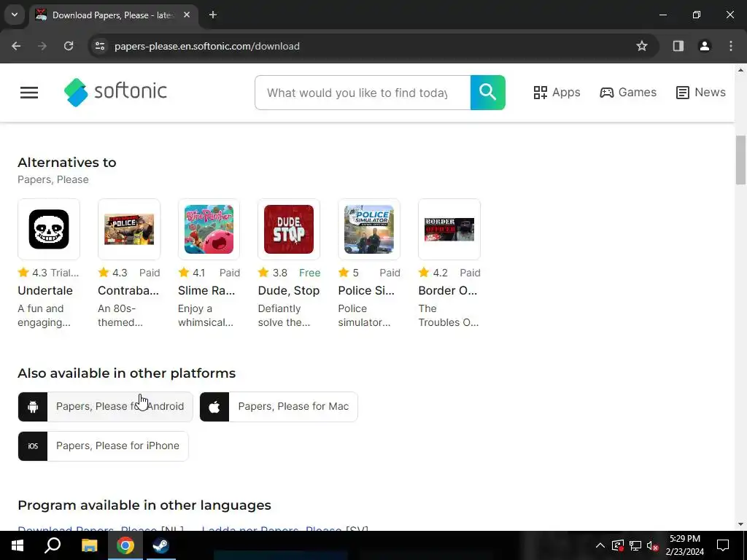747x560 pixels.
Task: Click the blue search magnifier button
Action: 488,93
